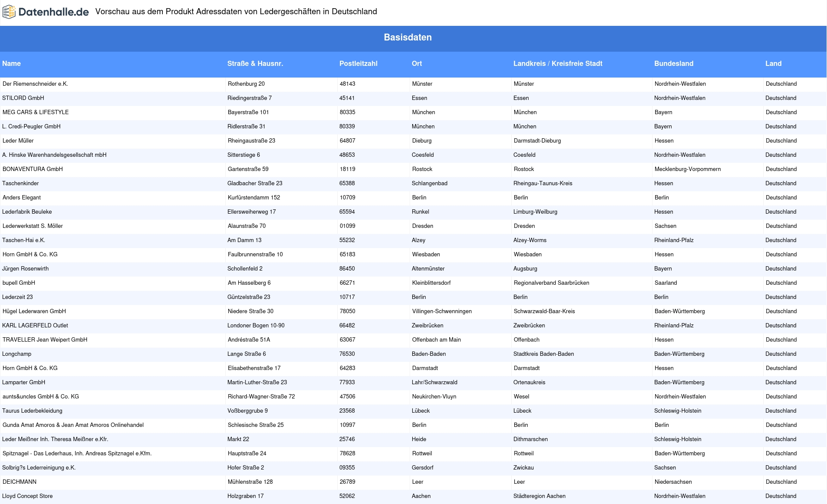Click the L. Credi-Peugler GmbH name
The image size is (827, 504).
[x=31, y=126]
